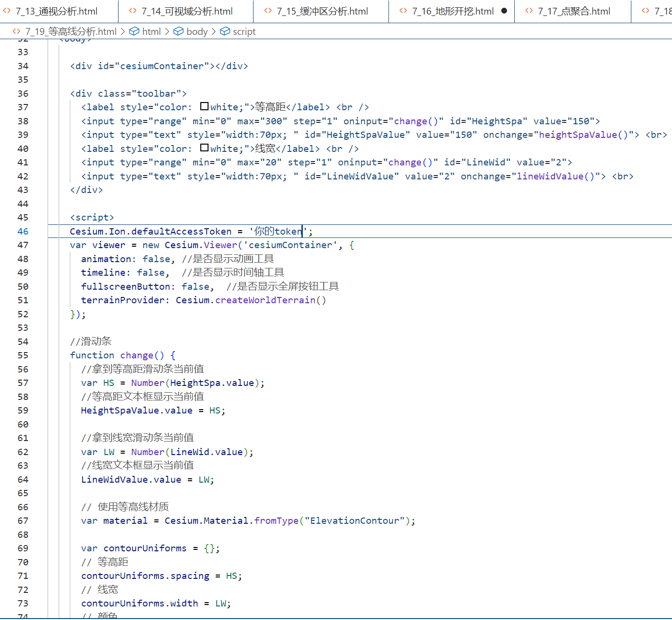Switch to the 7_13_通视分析.html tab

point(57,11)
